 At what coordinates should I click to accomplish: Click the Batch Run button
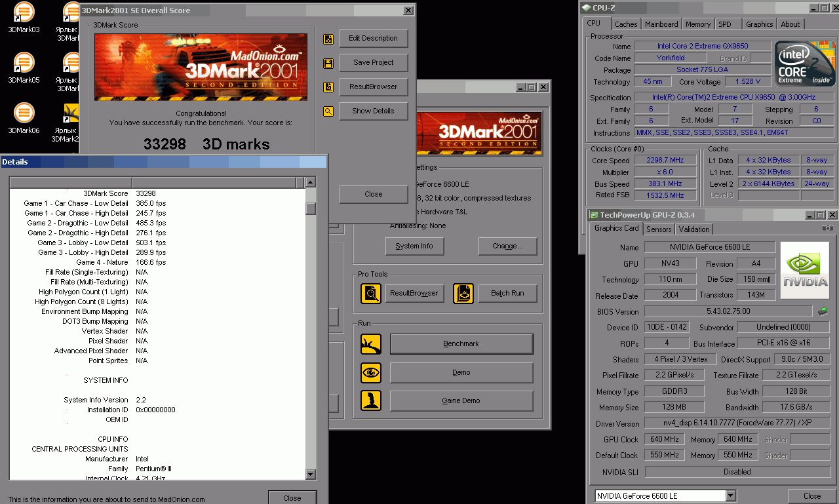click(508, 293)
